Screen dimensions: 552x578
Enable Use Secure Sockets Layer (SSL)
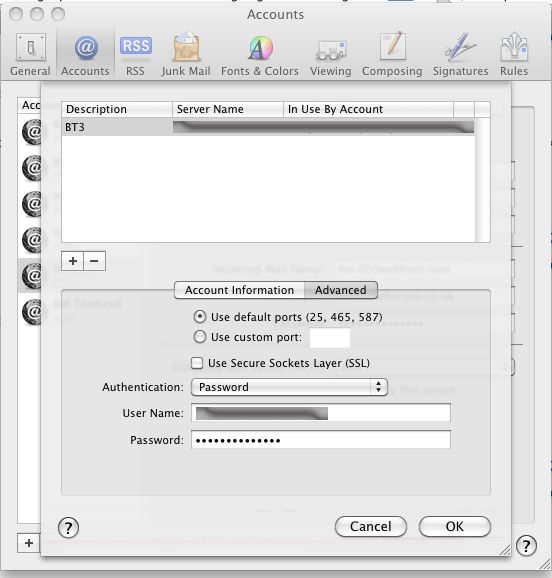coord(197,363)
